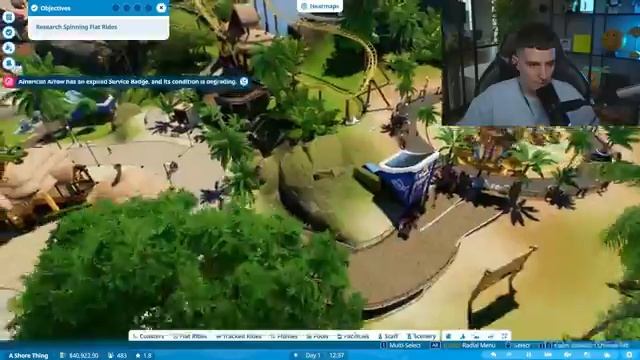Click the Radial Menu hint label
This screenshot has height=360, width=640.
[x=478, y=345]
